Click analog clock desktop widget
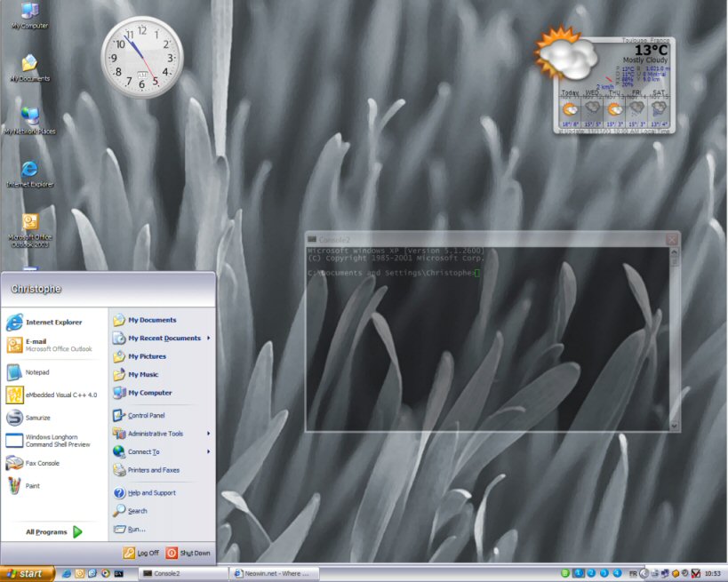The height and width of the screenshot is (582, 728). coord(142,57)
